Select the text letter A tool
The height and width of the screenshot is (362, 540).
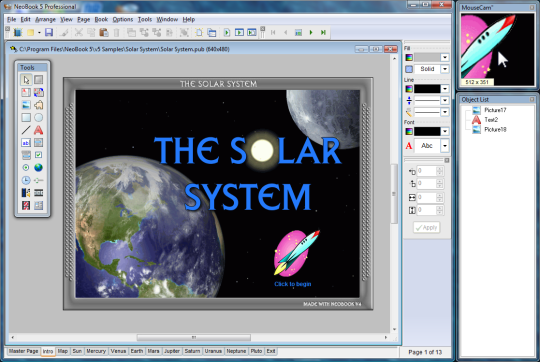[x=39, y=130]
